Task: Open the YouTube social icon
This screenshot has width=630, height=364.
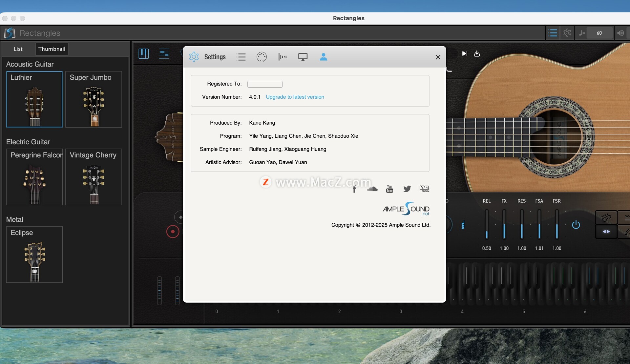Action: click(389, 189)
